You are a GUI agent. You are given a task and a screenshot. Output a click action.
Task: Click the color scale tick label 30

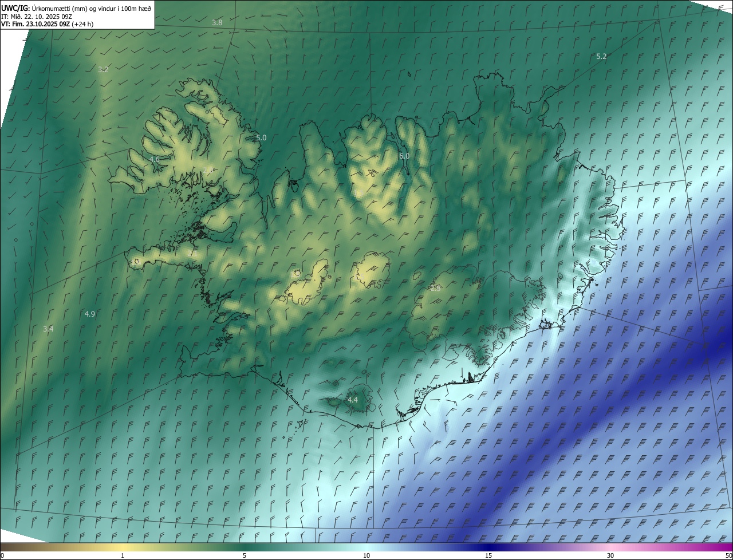pyautogui.click(x=610, y=555)
